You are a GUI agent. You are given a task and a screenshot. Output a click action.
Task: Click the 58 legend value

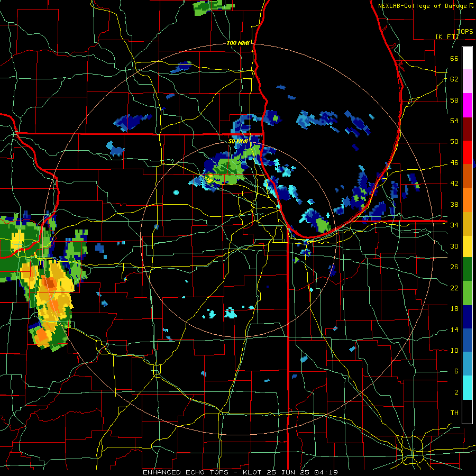click(x=454, y=100)
